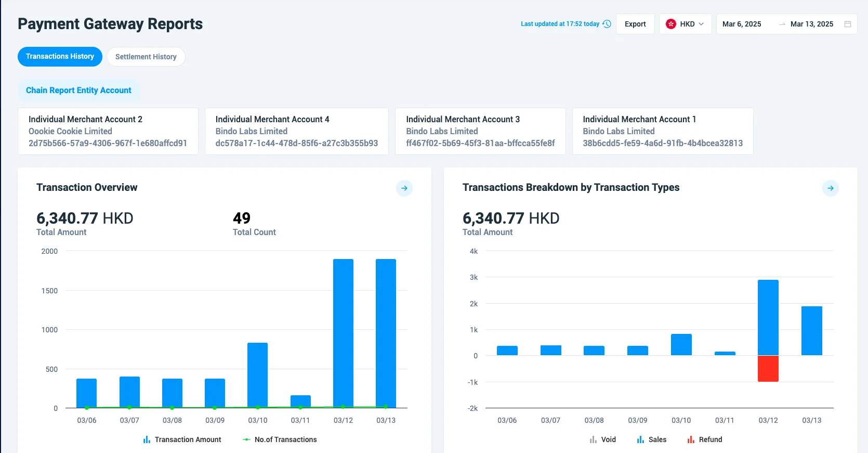Toggle Void legend series icon
Viewport: 868px width, 453px height.
[x=593, y=439]
